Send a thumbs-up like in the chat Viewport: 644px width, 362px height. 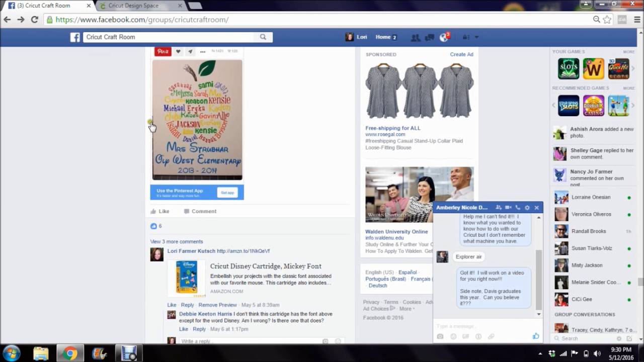pyautogui.click(x=536, y=336)
